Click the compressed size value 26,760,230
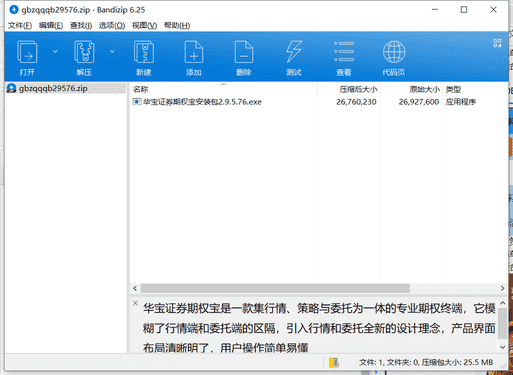This screenshot has width=513, height=375. click(x=356, y=102)
